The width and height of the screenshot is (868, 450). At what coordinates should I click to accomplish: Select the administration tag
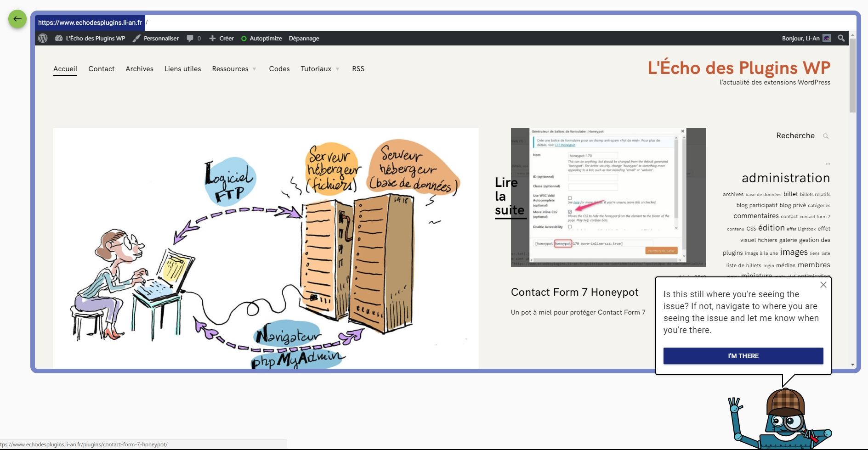click(786, 178)
